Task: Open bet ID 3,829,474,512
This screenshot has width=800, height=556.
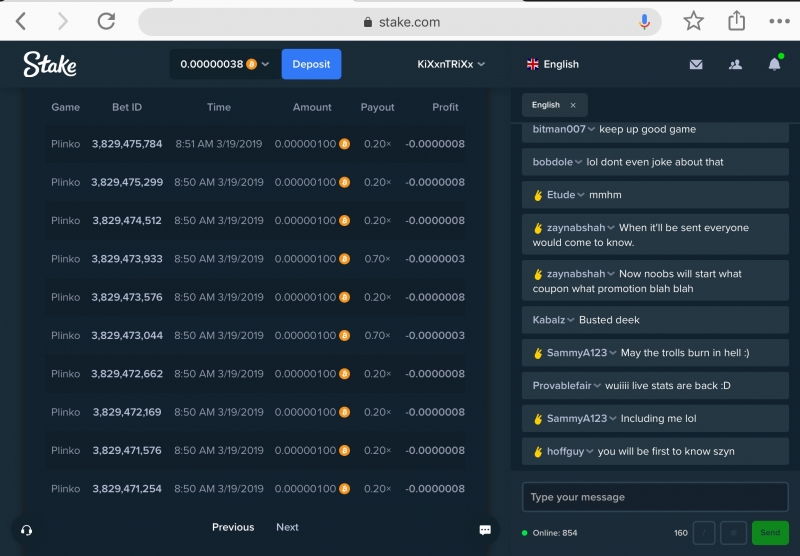Action: (127, 220)
